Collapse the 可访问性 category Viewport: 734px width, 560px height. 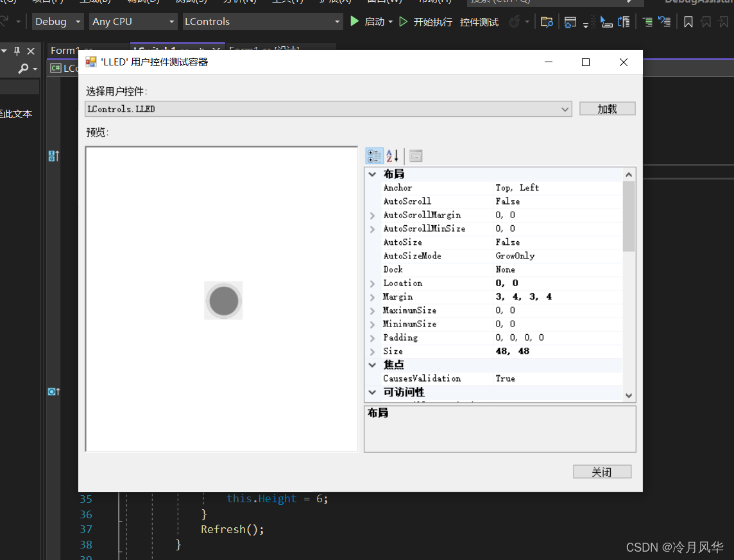(372, 392)
